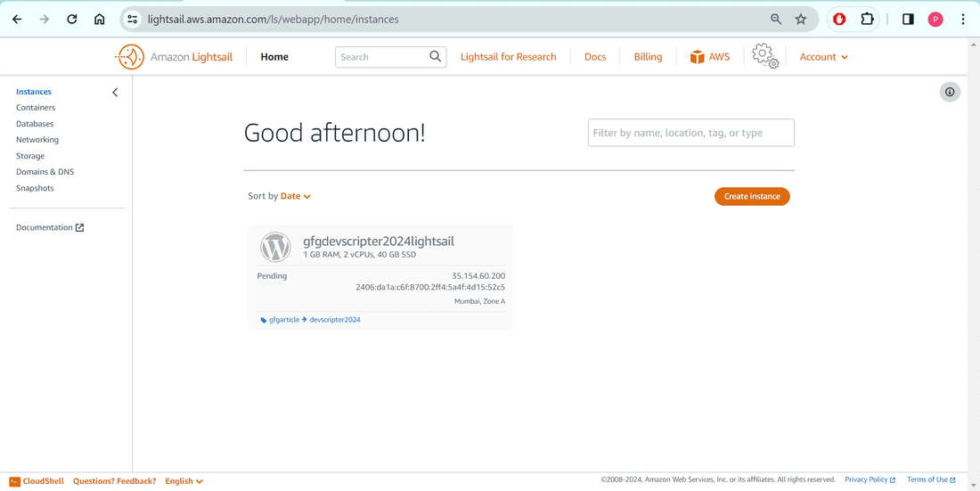The width and height of the screenshot is (980, 491).
Task: Open the red Opera-style extension icon
Action: [x=840, y=20]
